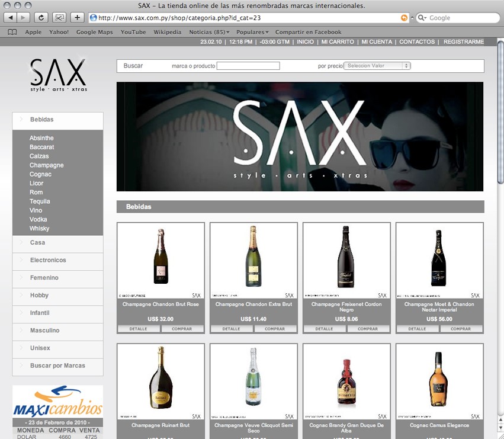Click the marca o producto search box

[248, 66]
